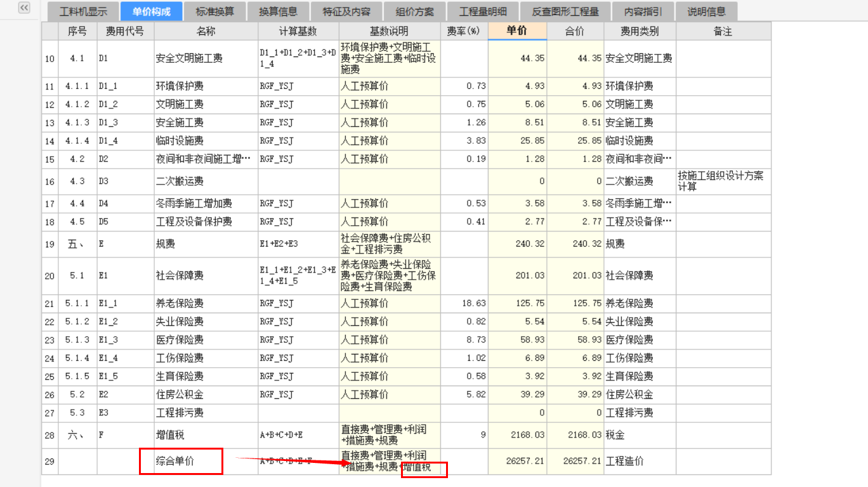
Task: Click the 税金 fee category cell
Action: pyautogui.click(x=640, y=436)
